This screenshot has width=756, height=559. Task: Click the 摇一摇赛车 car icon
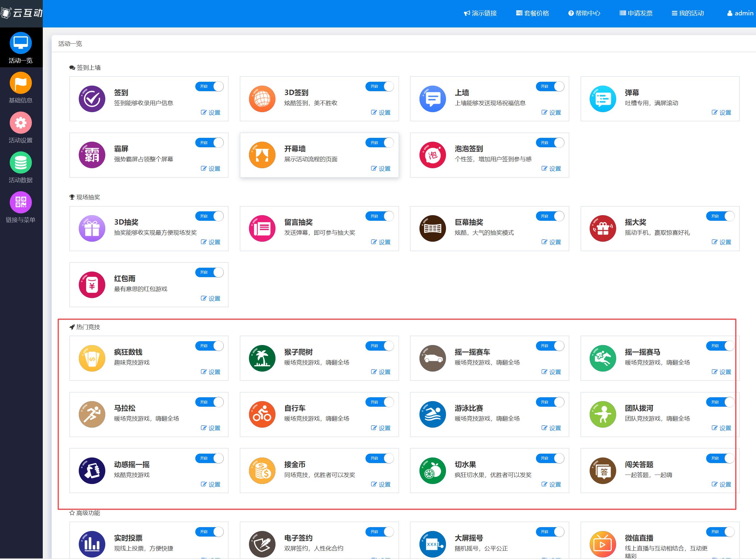point(432,358)
